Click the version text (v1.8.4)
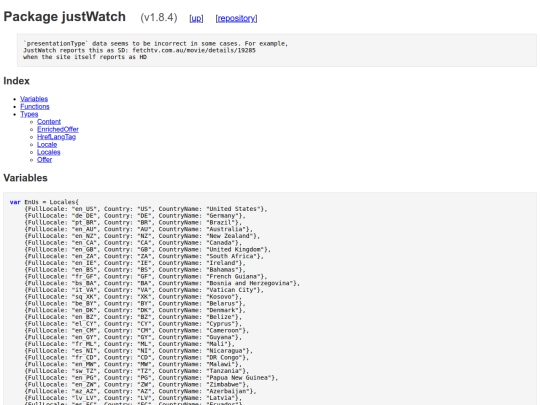This screenshot has height=405, width=540. point(159,18)
